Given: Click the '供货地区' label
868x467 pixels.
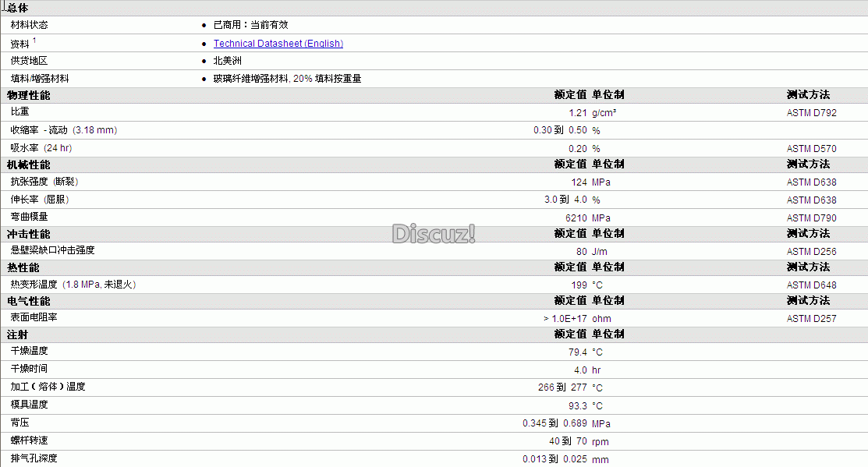Looking at the screenshot, I should click(x=30, y=61).
